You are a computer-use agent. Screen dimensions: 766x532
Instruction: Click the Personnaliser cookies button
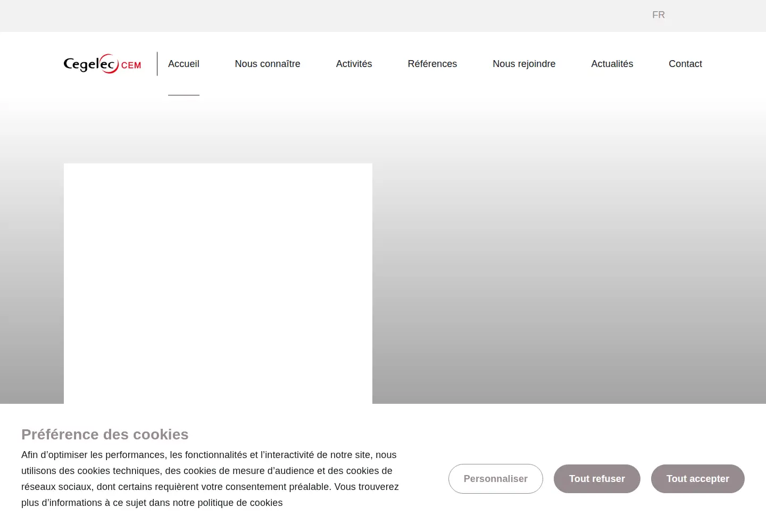[x=496, y=479]
